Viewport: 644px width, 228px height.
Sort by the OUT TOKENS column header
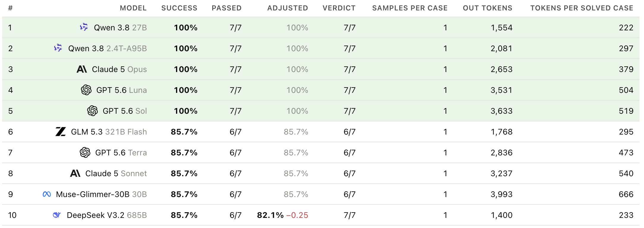tap(488, 8)
